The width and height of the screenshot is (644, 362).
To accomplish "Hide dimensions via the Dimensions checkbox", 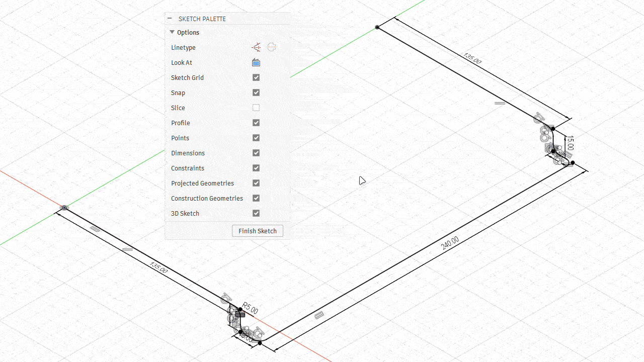I will tap(256, 153).
